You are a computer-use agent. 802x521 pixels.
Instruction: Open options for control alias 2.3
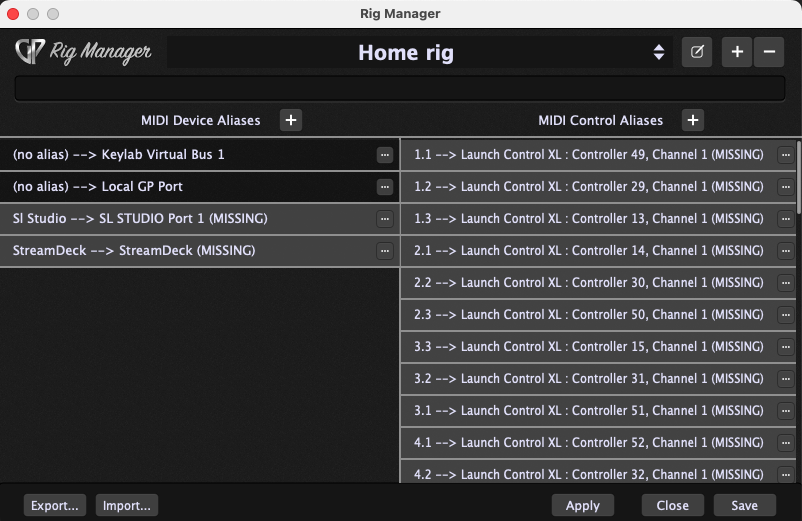[786, 315]
